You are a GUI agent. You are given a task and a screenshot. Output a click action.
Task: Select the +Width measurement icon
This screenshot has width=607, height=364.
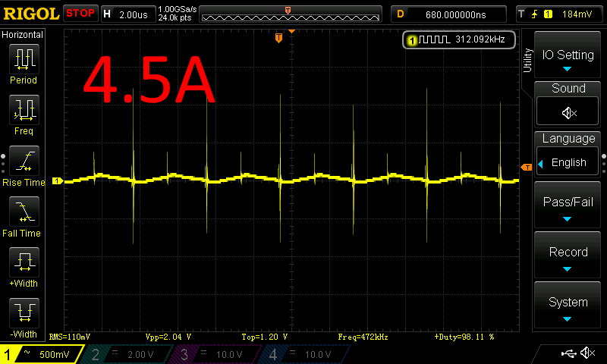[24, 262]
